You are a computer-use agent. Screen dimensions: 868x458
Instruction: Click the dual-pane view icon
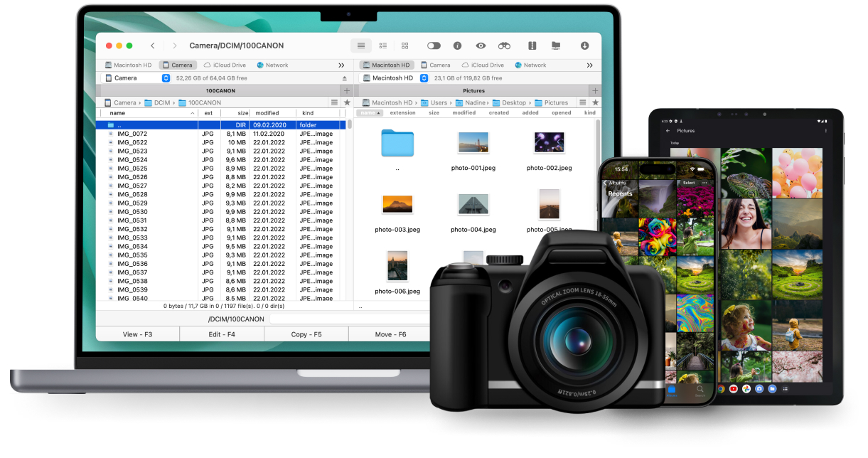pyautogui.click(x=532, y=46)
